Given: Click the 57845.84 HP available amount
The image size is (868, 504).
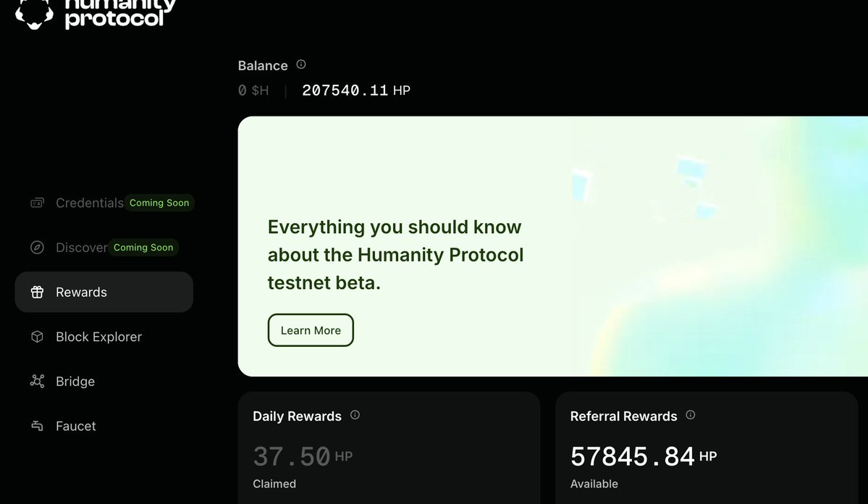Looking at the screenshot, I should [644, 457].
